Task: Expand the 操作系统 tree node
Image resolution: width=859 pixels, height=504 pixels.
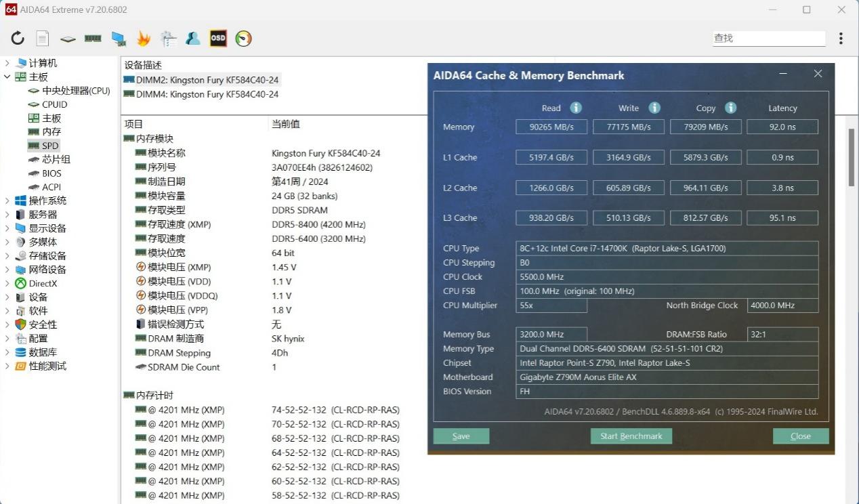Action: pyautogui.click(x=7, y=201)
